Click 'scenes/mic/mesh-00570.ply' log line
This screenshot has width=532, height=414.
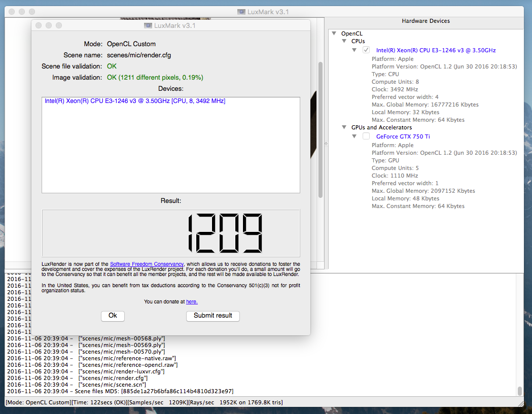(86, 352)
